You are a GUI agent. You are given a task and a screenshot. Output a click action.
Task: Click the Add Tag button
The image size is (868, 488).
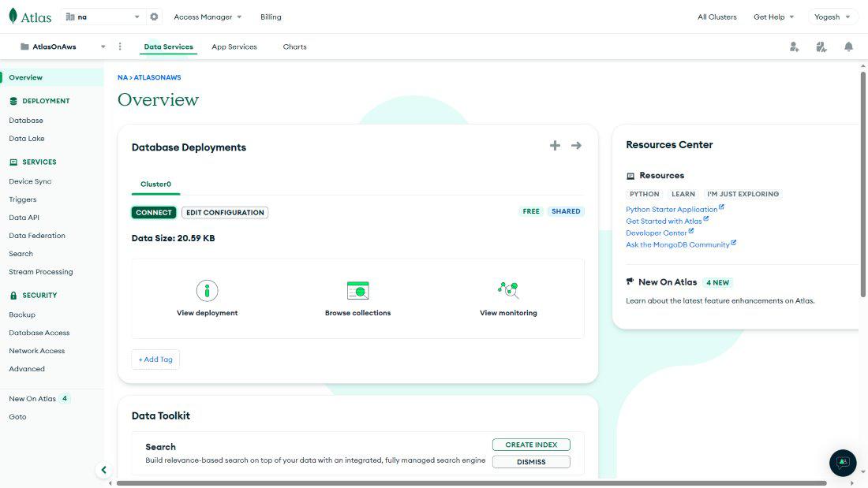155,359
